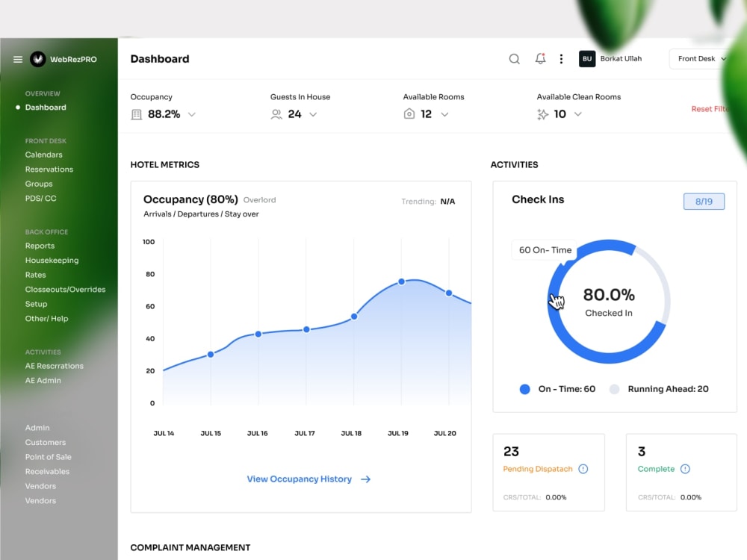Open Calendars in sidebar
This screenshot has width=747, height=560.
(x=44, y=155)
